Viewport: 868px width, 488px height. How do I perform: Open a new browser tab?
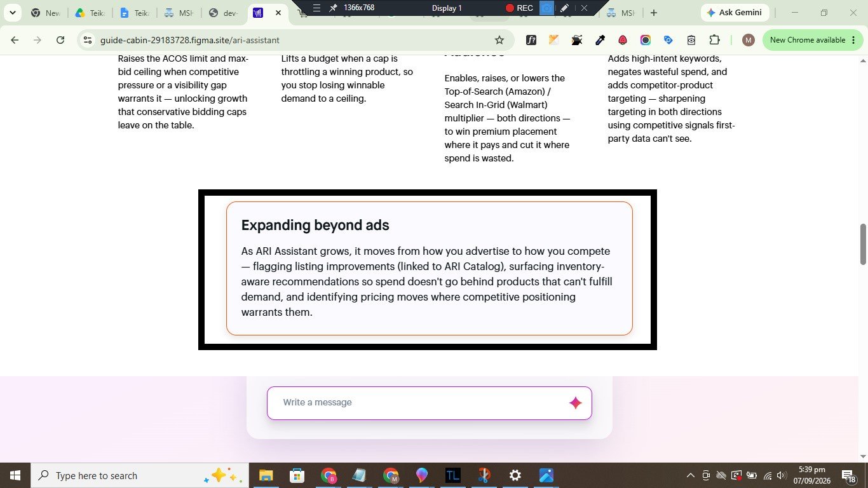(x=653, y=13)
